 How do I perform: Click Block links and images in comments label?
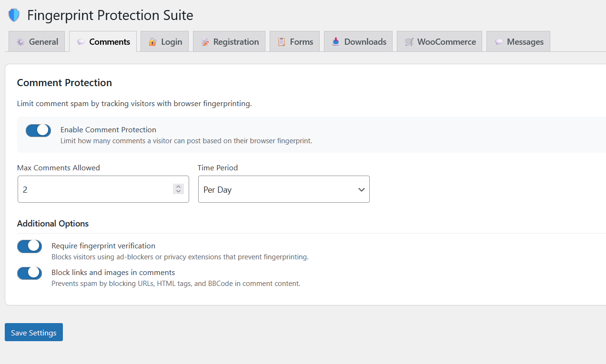[113, 273]
